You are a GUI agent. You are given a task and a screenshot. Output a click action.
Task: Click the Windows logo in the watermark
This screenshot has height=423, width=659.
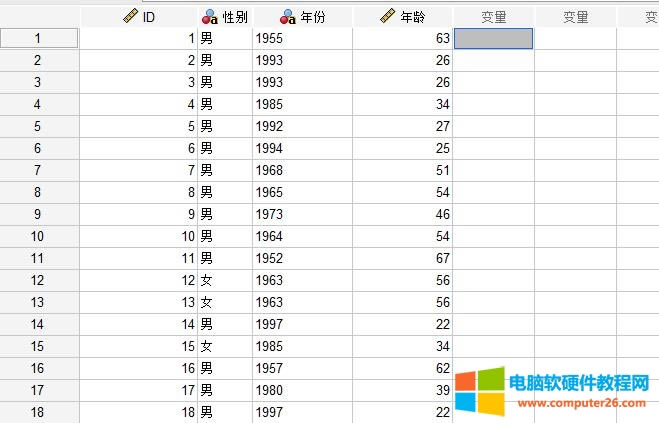click(x=479, y=392)
